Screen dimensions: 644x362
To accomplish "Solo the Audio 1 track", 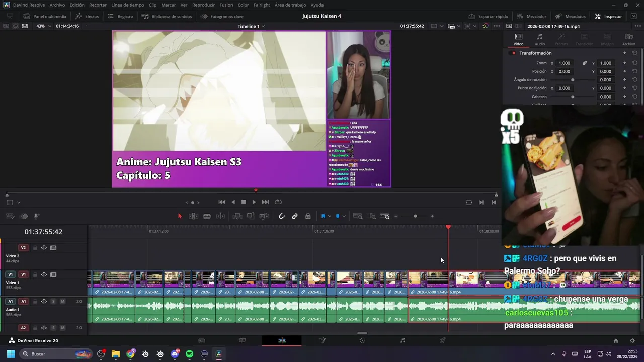I will [53, 301].
